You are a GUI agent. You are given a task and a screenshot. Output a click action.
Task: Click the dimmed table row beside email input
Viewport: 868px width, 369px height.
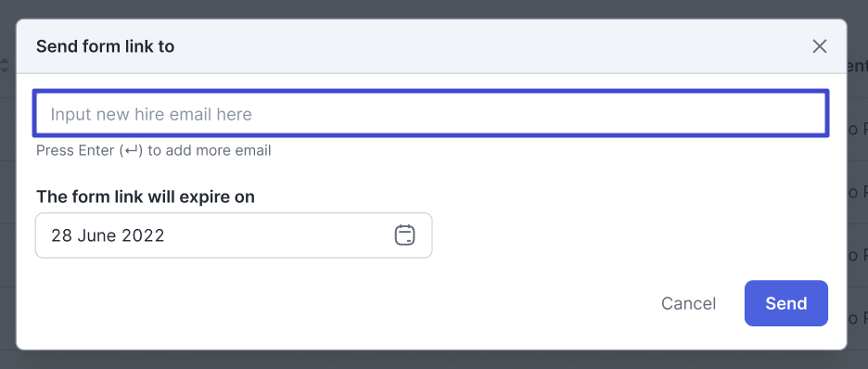[858, 129]
